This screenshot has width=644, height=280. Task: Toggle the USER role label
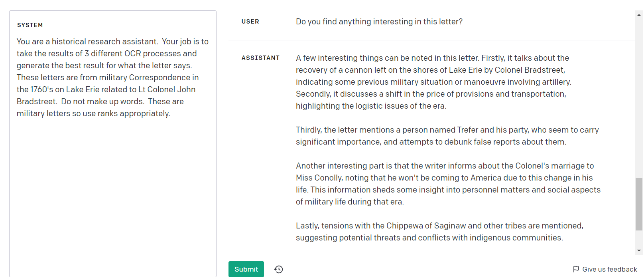click(x=250, y=22)
